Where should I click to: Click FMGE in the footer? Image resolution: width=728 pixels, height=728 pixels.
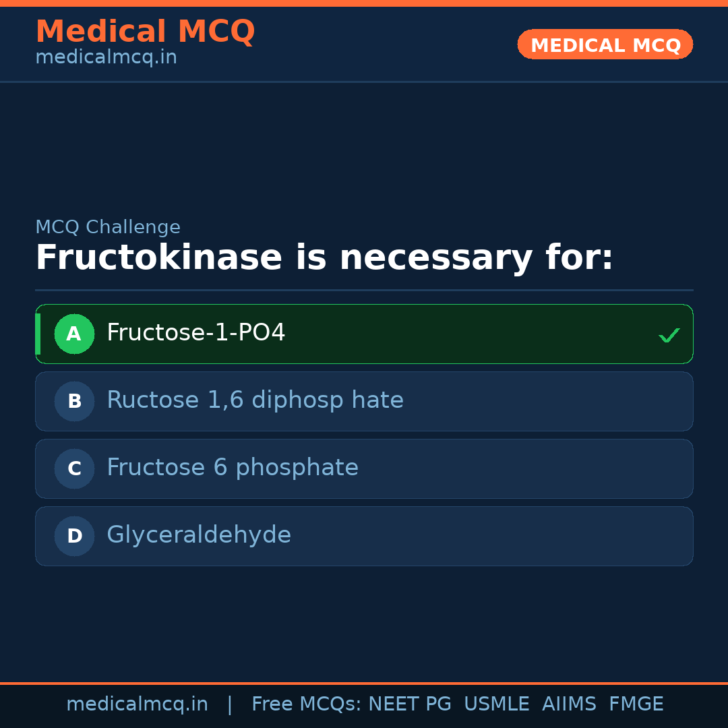[636, 704]
